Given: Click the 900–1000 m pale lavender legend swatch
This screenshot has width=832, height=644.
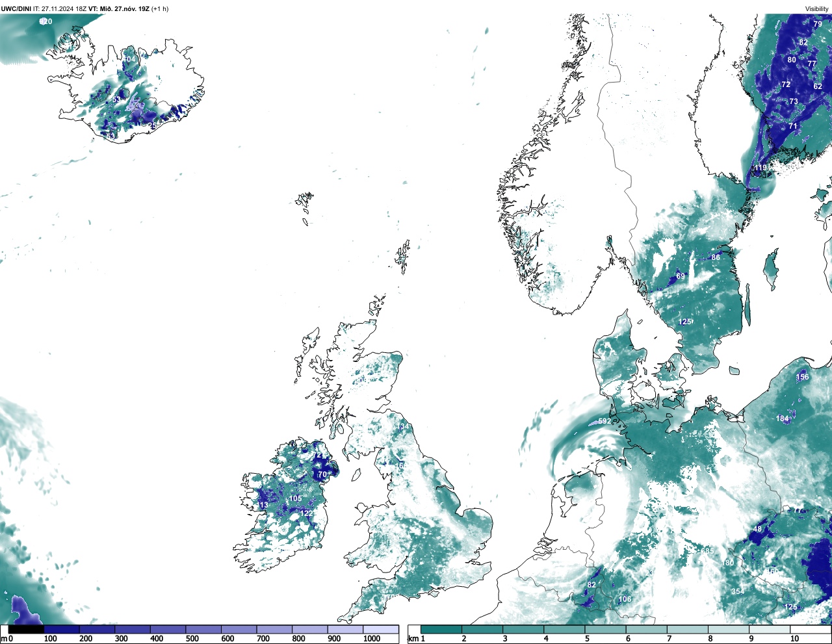Looking at the screenshot, I should point(345,630).
